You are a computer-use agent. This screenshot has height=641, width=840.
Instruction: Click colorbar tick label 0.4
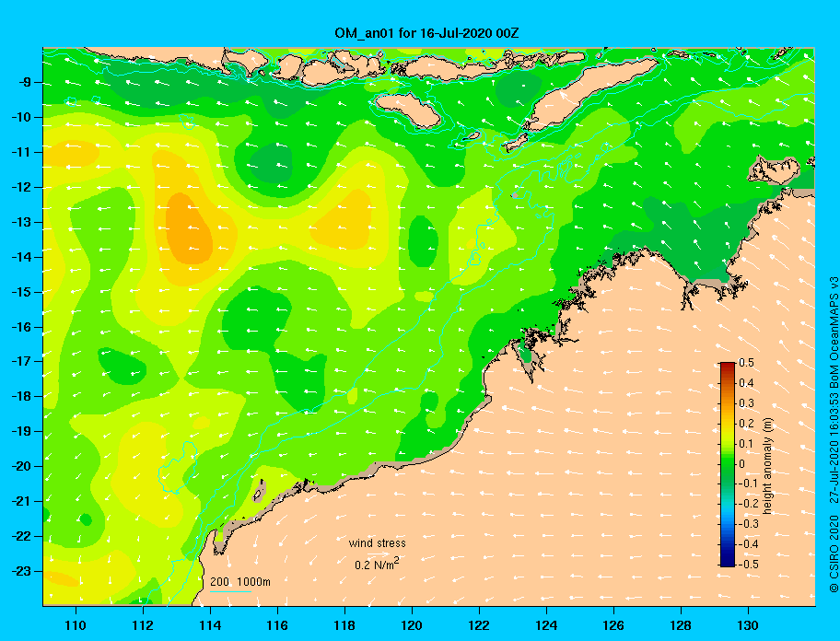(x=746, y=383)
